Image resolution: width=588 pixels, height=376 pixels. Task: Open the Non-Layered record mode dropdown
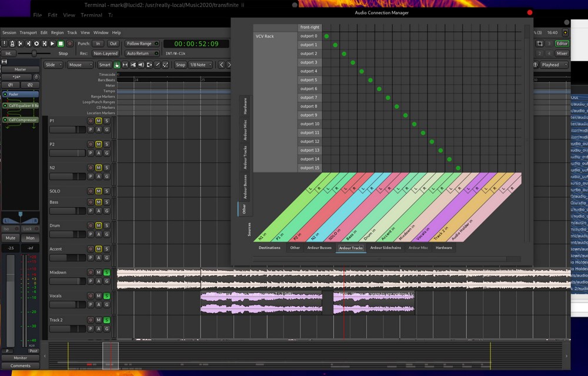tap(105, 54)
